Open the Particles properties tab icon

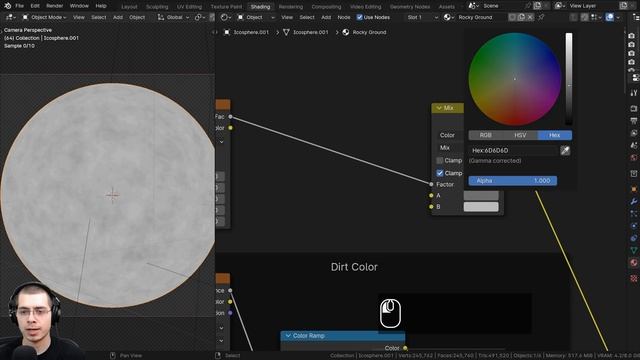634,213
